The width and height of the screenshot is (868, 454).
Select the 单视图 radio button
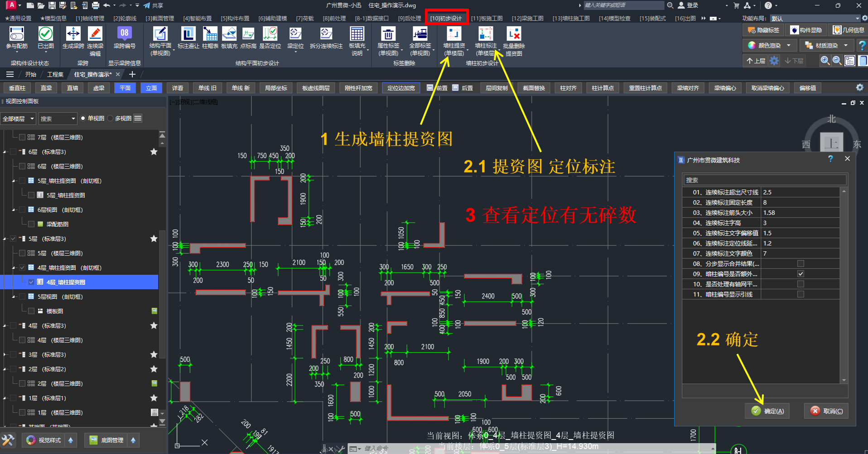click(x=83, y=119)
